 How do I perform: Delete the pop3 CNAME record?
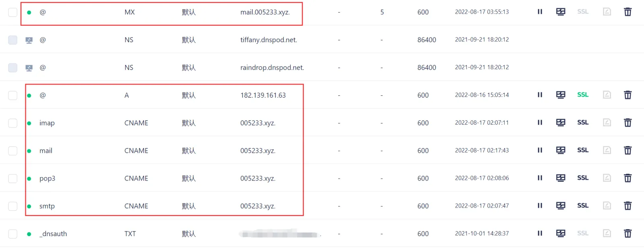(627, 178)
